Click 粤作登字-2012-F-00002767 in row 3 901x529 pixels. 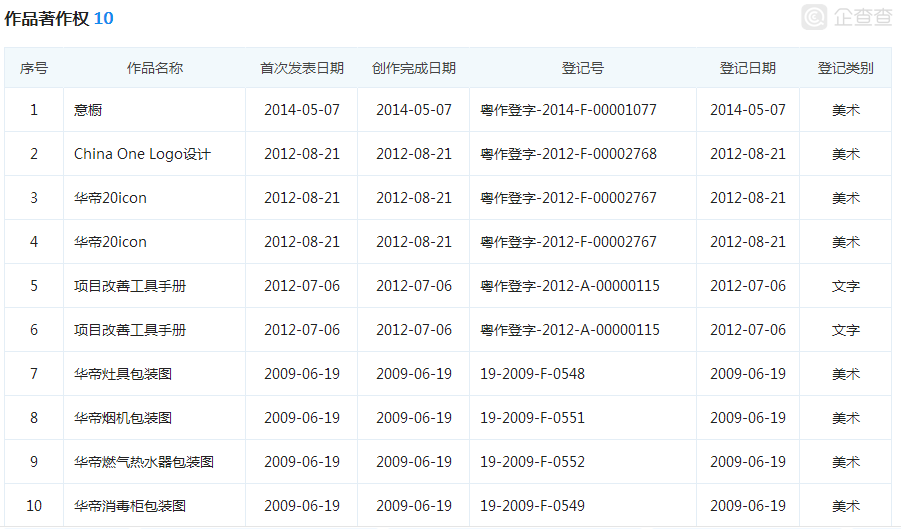pos(568,198)
